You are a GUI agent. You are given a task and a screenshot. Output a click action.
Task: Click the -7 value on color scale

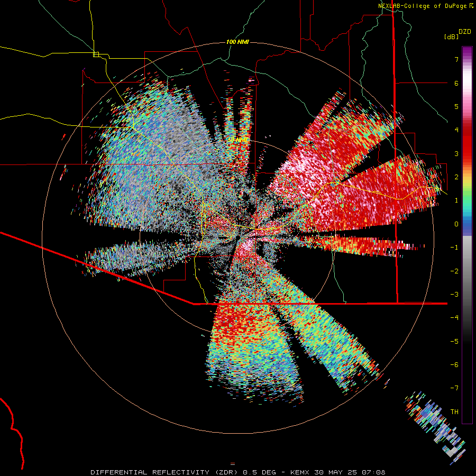point(454,388)
